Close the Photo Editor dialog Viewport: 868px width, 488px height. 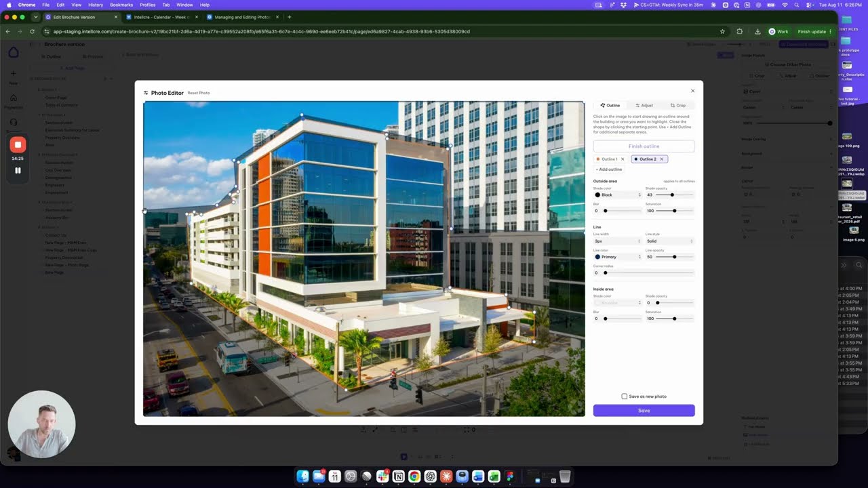point(692,91)
